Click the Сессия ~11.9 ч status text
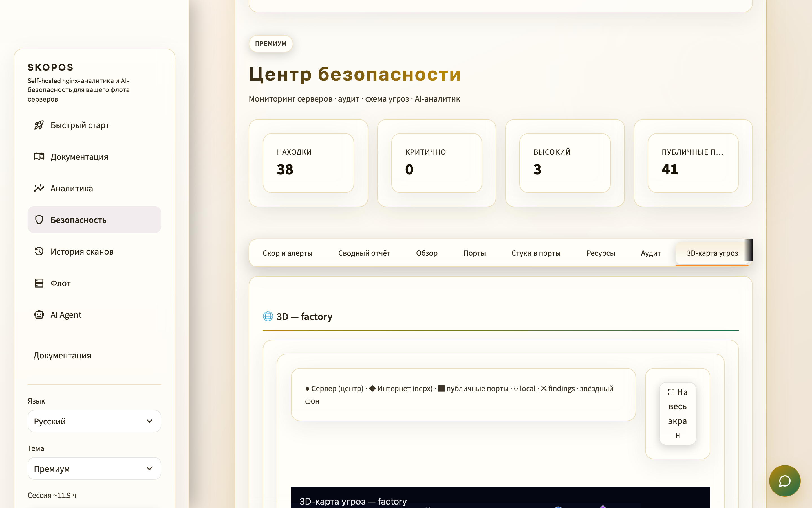The image size is (812, 508). point(52,495)
